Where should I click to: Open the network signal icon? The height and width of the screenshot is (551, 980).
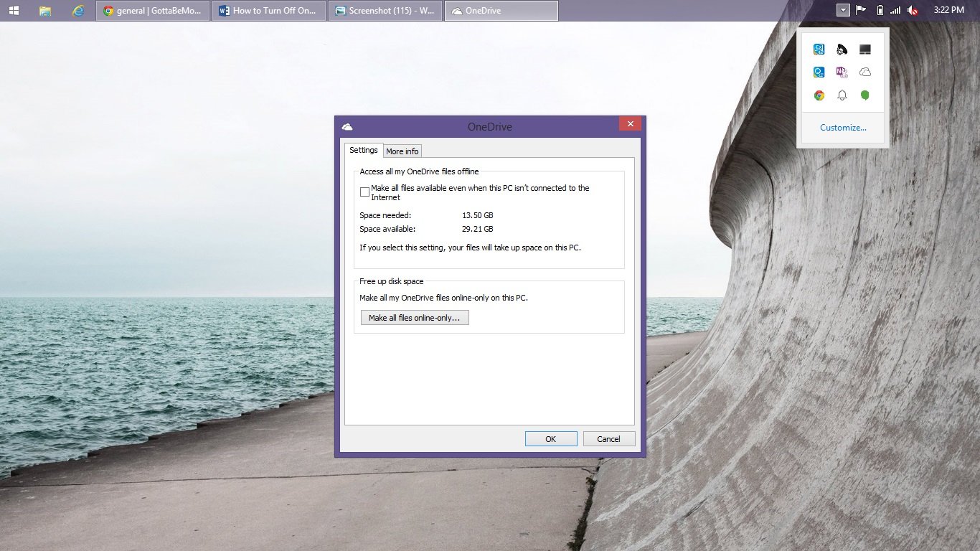(895, 10)
